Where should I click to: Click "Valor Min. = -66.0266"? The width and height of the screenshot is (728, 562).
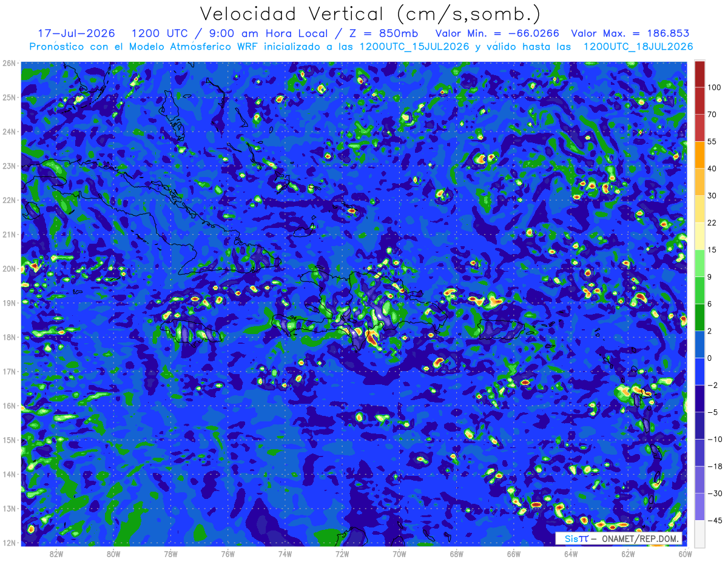coord(497,33)
